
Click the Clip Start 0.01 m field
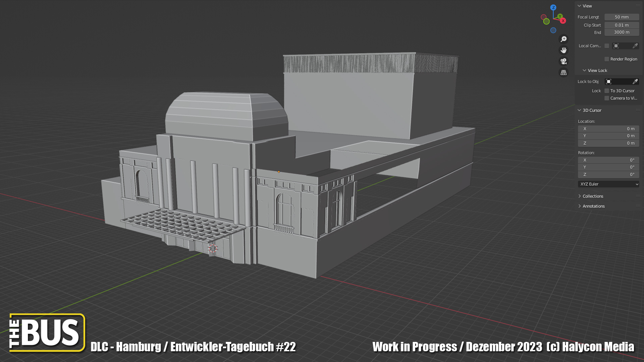tap(622, 25)
